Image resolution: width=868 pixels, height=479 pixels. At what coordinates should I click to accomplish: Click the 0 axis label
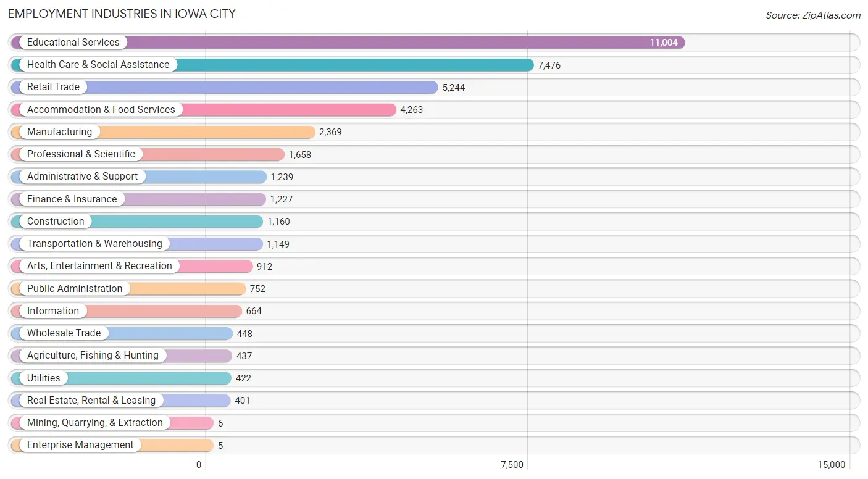pos(199,465)
